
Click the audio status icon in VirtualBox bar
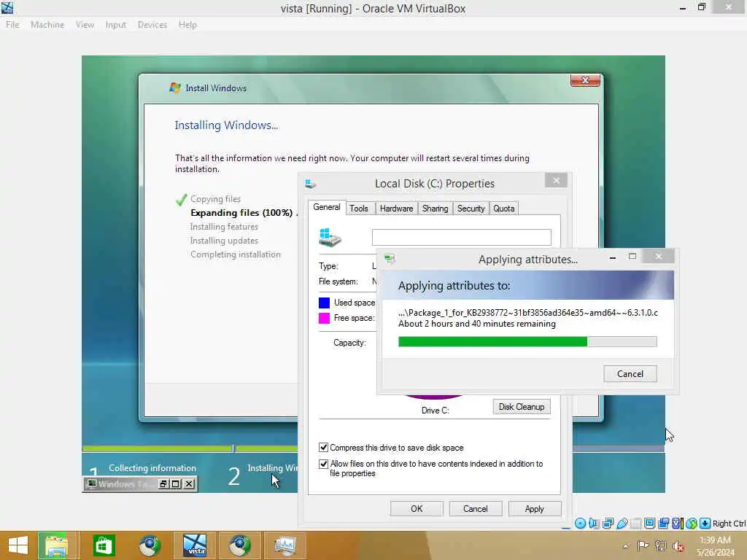coord(594,524)
